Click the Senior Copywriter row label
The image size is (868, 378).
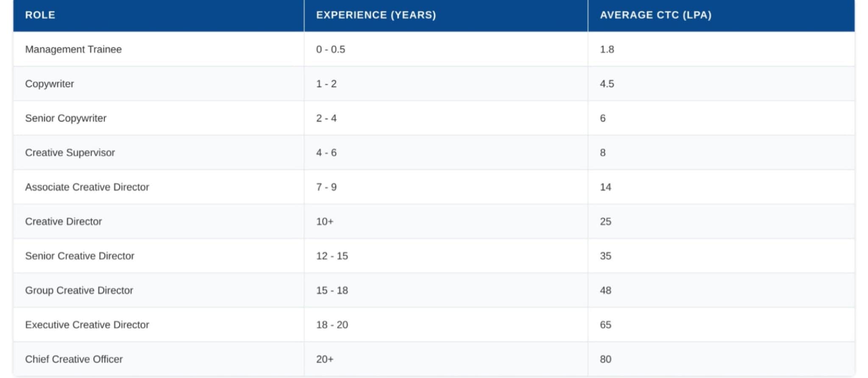pyautogui.click(x=66, y=118)
